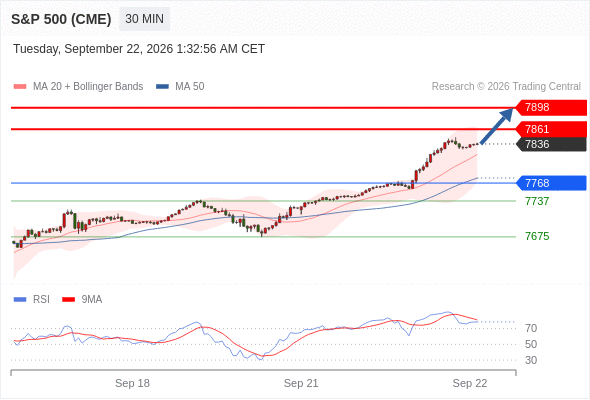Click the MA 20 + Bollinger Bands legend text

pos(88,87)
